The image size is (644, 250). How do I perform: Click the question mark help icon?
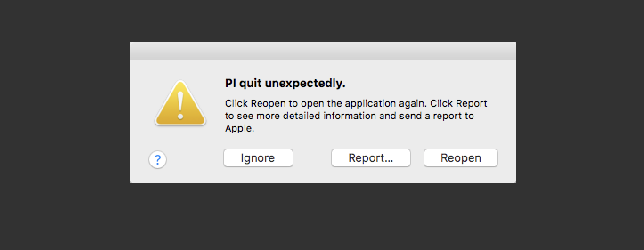(158, 160)
